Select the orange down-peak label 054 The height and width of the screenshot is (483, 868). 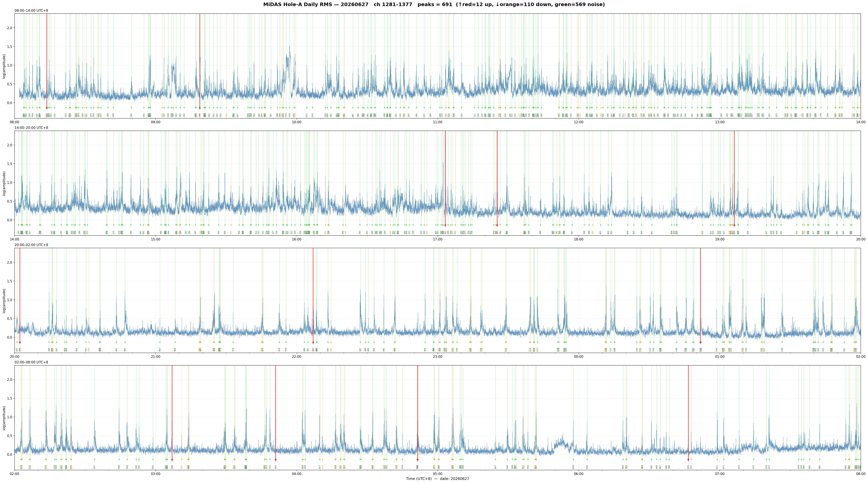coord(226,115)
